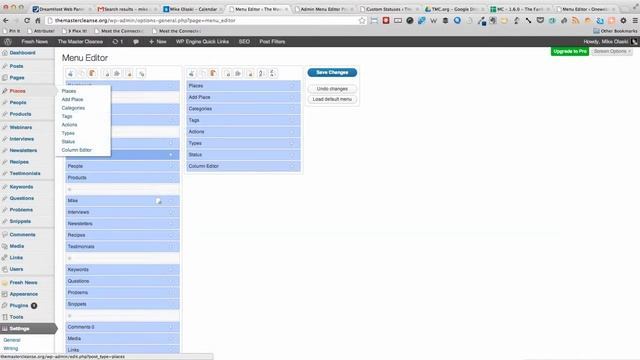Open Chrome hamburger menu
The image size is (640, 360).
click(635, 20)
